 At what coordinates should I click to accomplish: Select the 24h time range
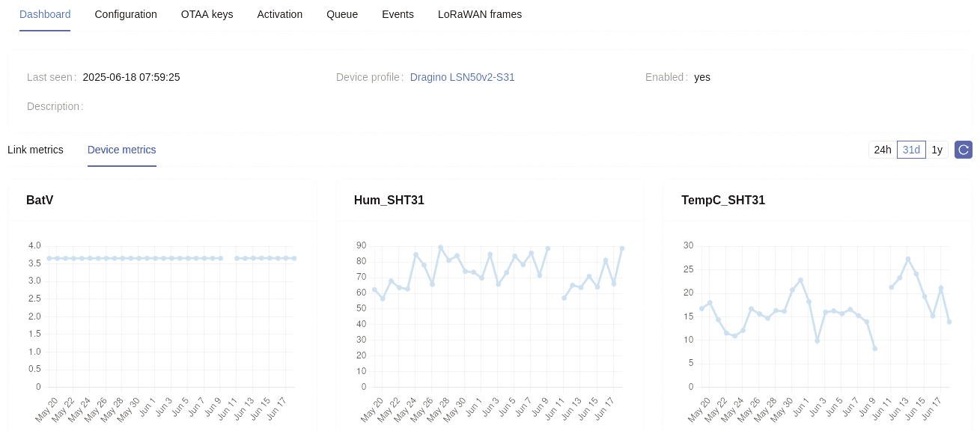pos(883,150)
